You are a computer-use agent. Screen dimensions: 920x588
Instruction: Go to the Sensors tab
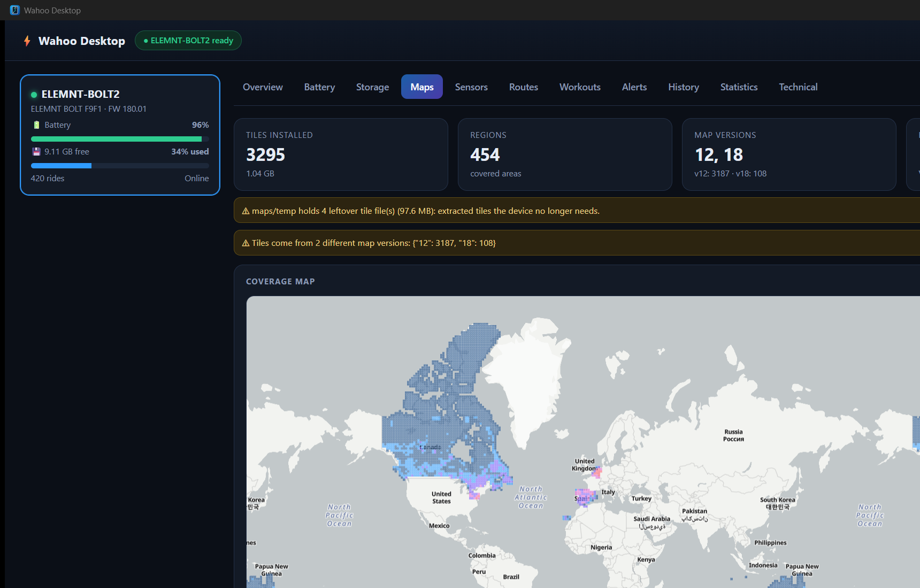pyautogui.click(x=471, y=87)
